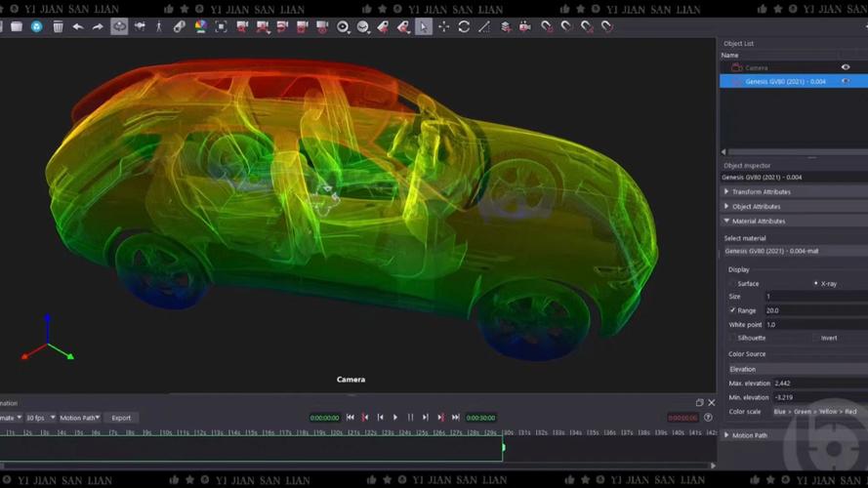Screen dimensions: 868x488
Task: Click the Export button
Action: [x=121, y=418]
